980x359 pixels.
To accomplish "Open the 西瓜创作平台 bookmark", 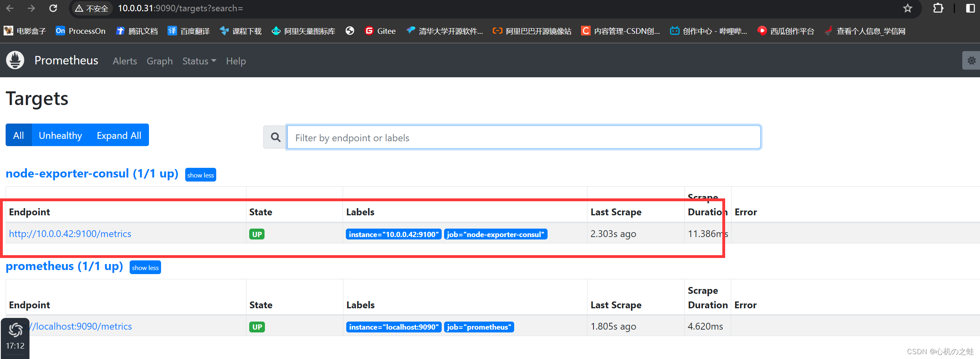I will 786,31.
